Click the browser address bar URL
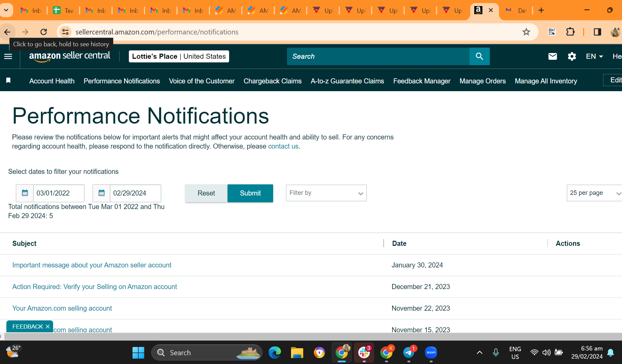The image size is (622, 364). 157,32
